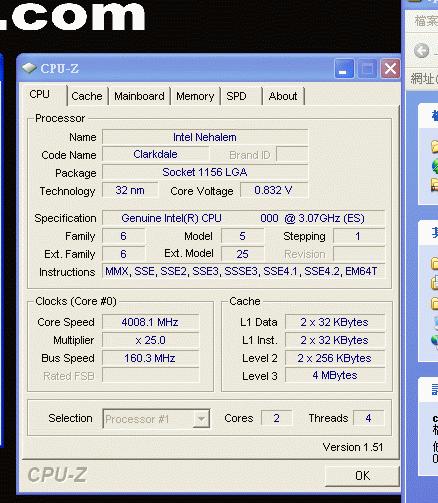Click the Instructions field listing MMX, SSE
This screenshot has width=438, height=503.
tap(243, 272)
